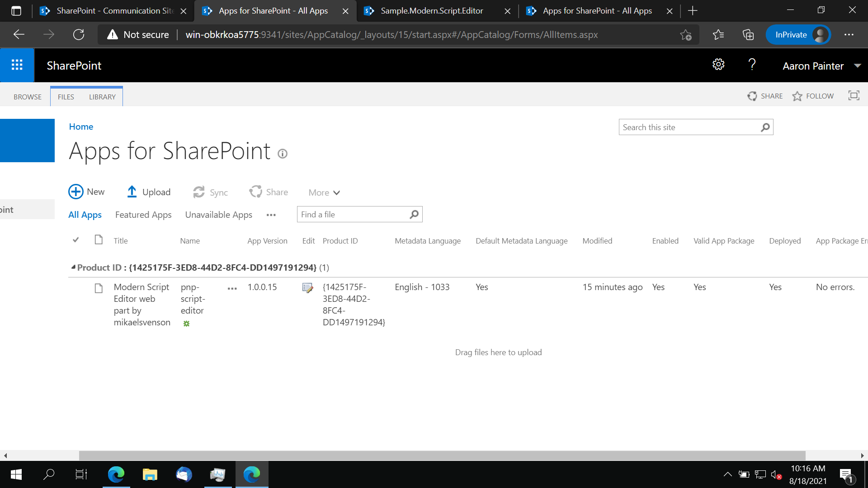
Task: Click the Upload icon
Action: click(x=132, y=192)
